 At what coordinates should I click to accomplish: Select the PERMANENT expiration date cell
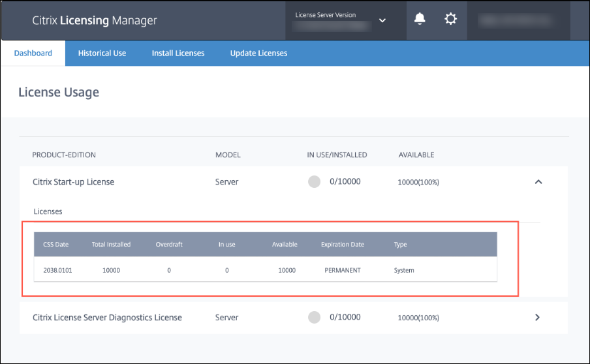coord(342,270)
